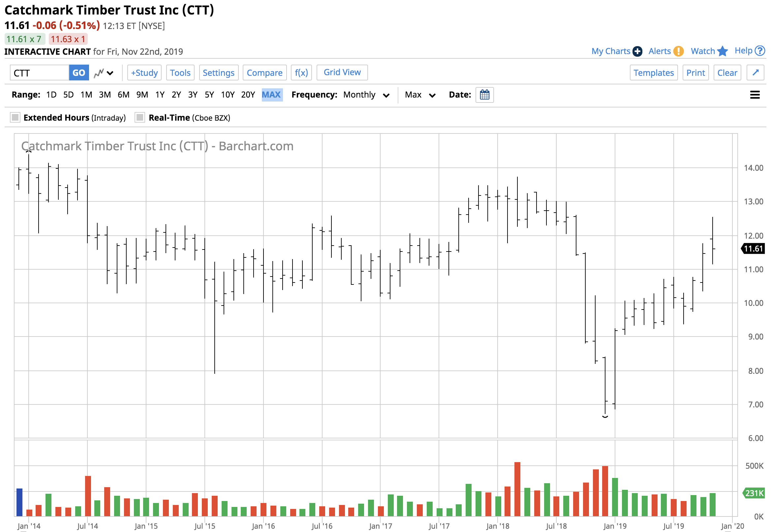The image size is (771, 532).
Task: Select the 3M range
Action: point(105,95)
